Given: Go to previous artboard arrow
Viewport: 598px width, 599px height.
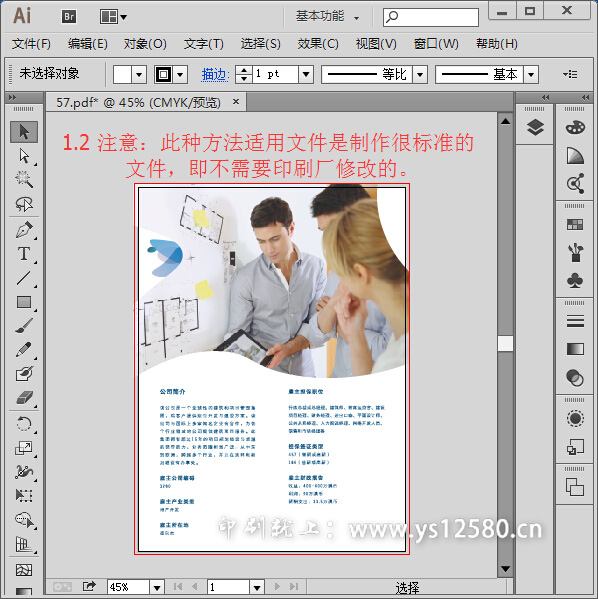Looking at the screenshot, I should point(194,586).
